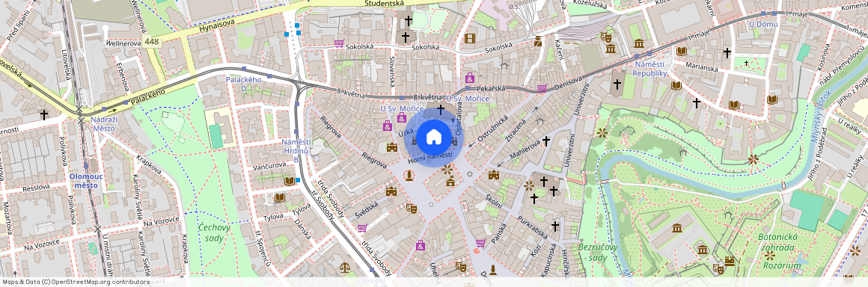Select the U Dómu stop label
Viewport: 868px width, 287px height.
pos(763,25)
